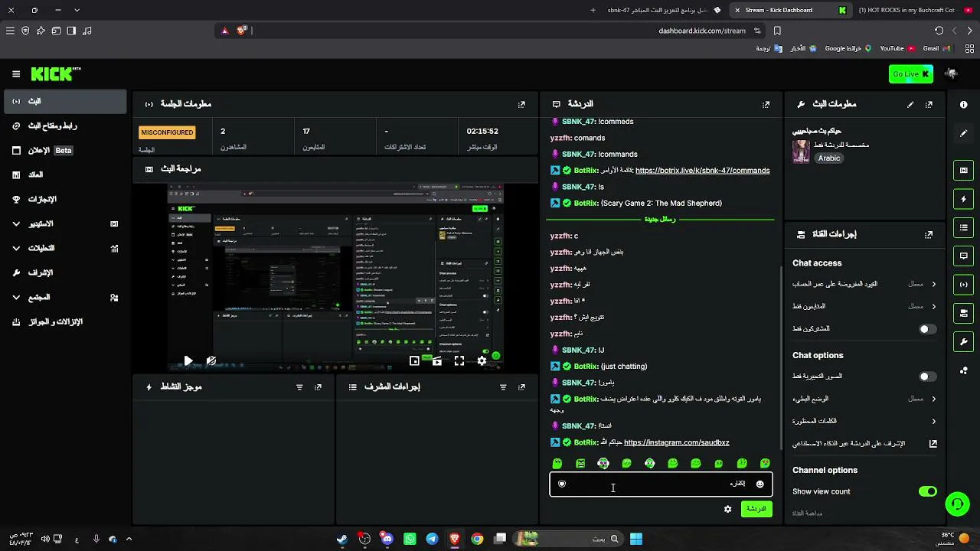
Task: Expand the الوضع البطيء slow mode setting
Action: click(864, 399)
